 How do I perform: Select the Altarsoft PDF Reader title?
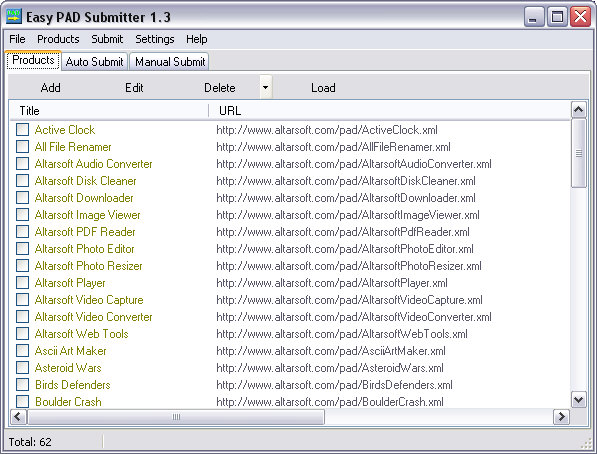click(x=85, y=232)
